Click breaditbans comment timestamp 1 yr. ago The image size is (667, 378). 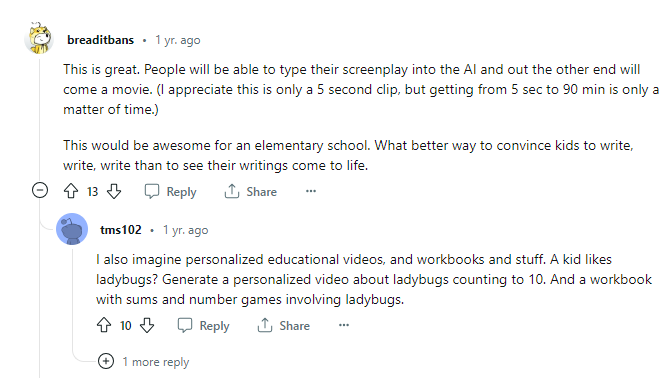(178, 40)
